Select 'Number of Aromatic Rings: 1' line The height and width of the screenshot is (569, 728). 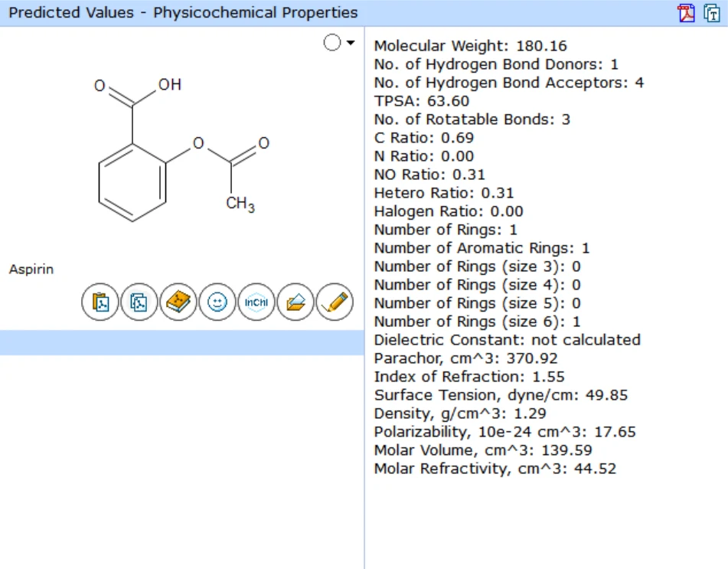coord(482,248)
